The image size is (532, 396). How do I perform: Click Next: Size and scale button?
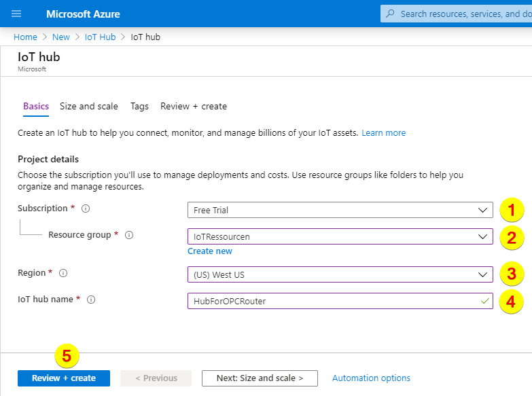(x=260, y=378)
